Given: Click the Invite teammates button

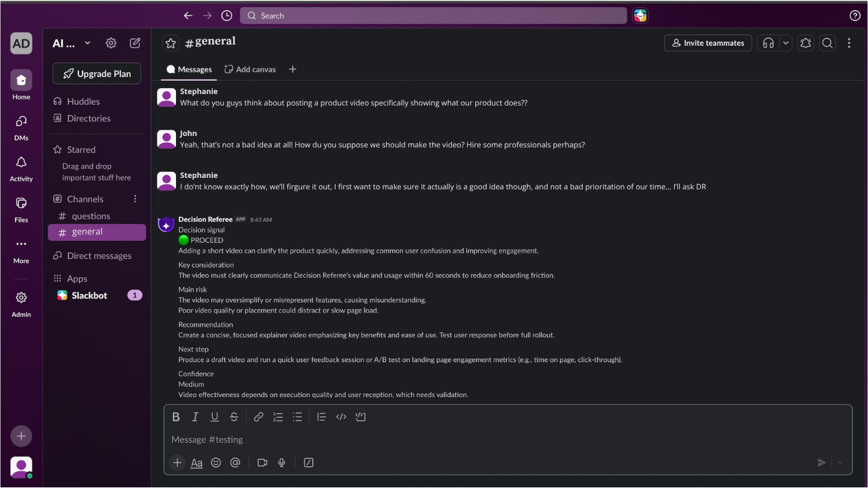Looking at the screenshot, I should coord(708,43).
